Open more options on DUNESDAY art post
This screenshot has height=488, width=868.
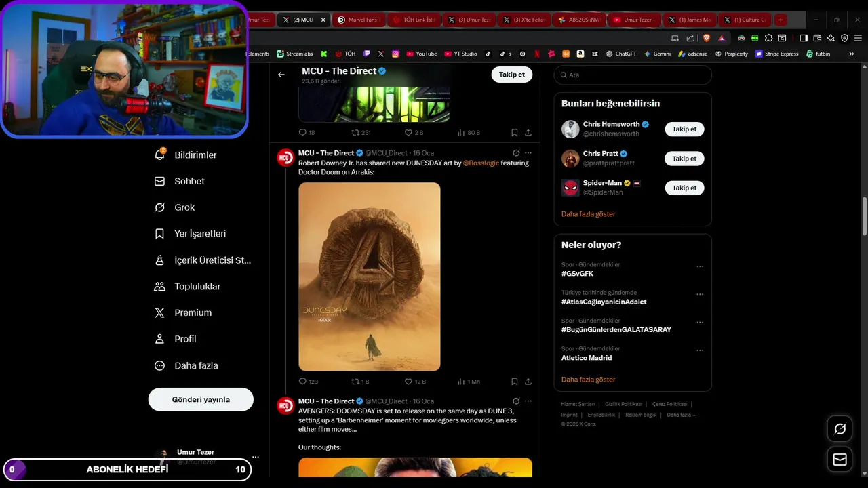528,153
